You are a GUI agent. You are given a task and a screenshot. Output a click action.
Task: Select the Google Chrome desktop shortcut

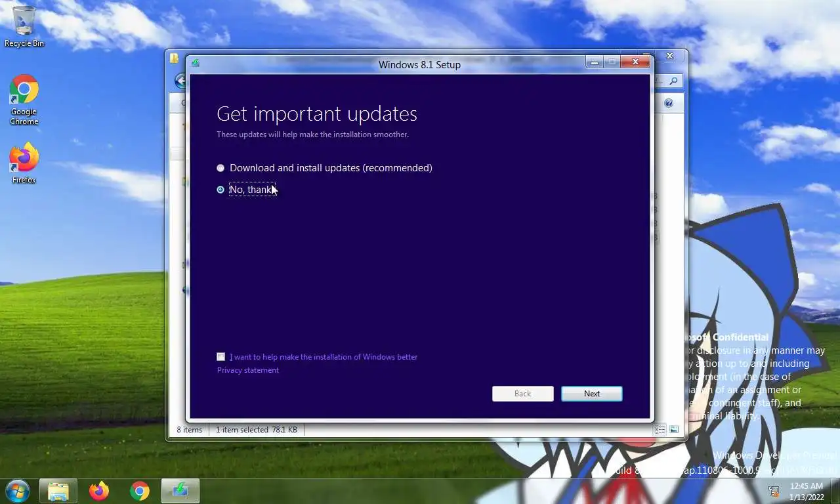(x=24, y=100)
